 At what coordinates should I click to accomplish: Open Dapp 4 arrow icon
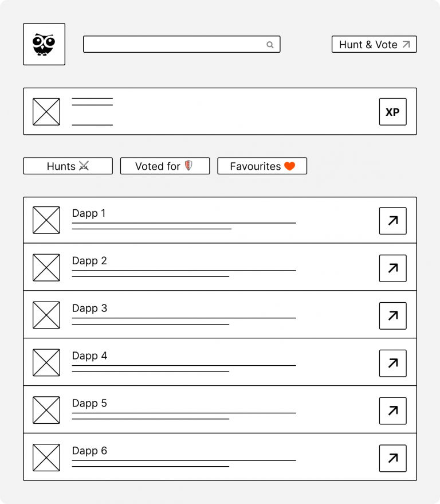tap(393, 363)
